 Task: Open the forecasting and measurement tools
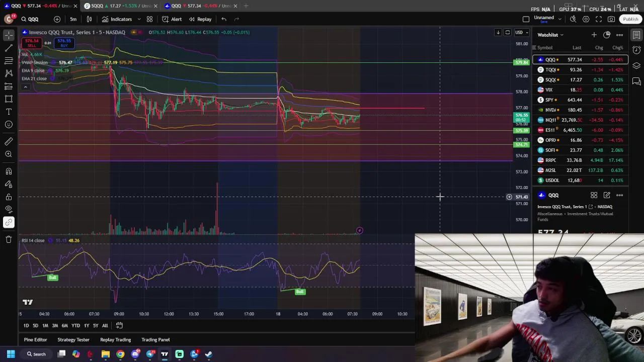pos(9,86)
